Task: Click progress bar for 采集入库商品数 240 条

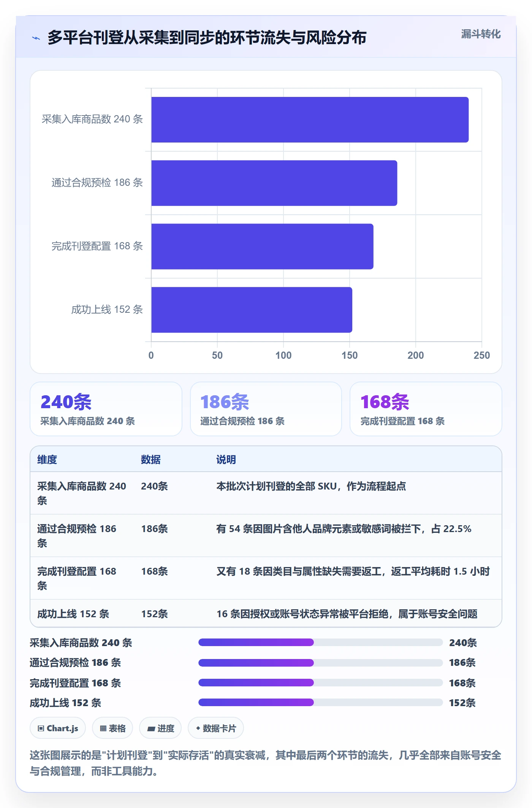Action: click(x=321, y=642)
